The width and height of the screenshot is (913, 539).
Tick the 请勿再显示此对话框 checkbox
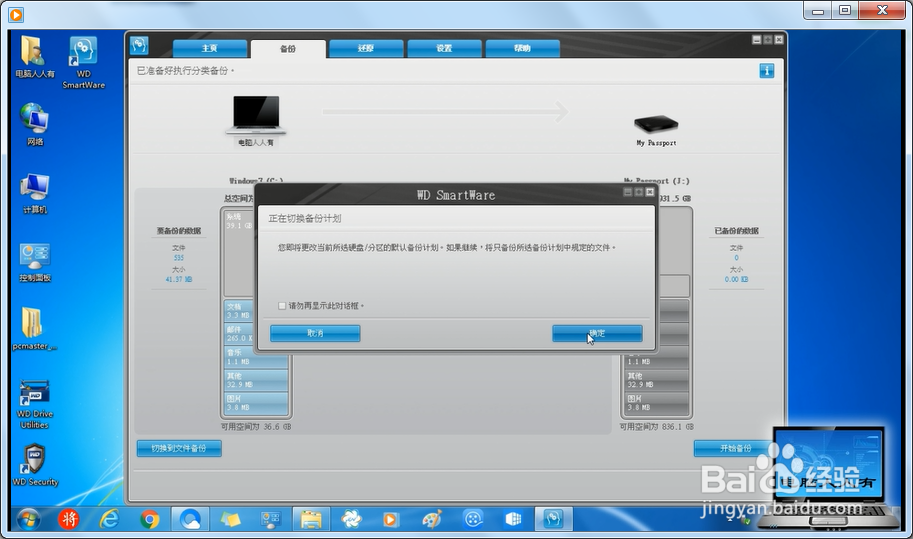[282, 306]
